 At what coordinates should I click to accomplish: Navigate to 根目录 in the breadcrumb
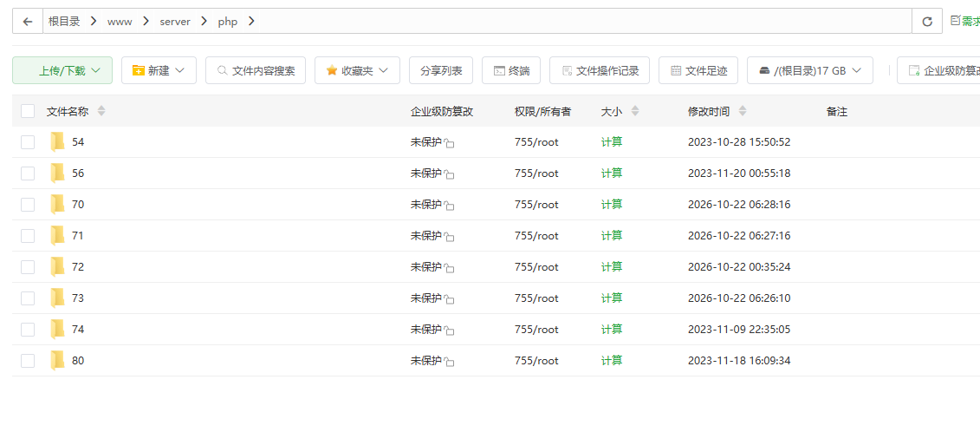click(x=64, y=22)
